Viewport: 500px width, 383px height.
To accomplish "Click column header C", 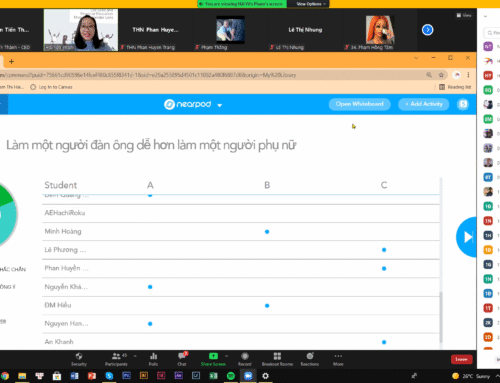I will 384,185.
